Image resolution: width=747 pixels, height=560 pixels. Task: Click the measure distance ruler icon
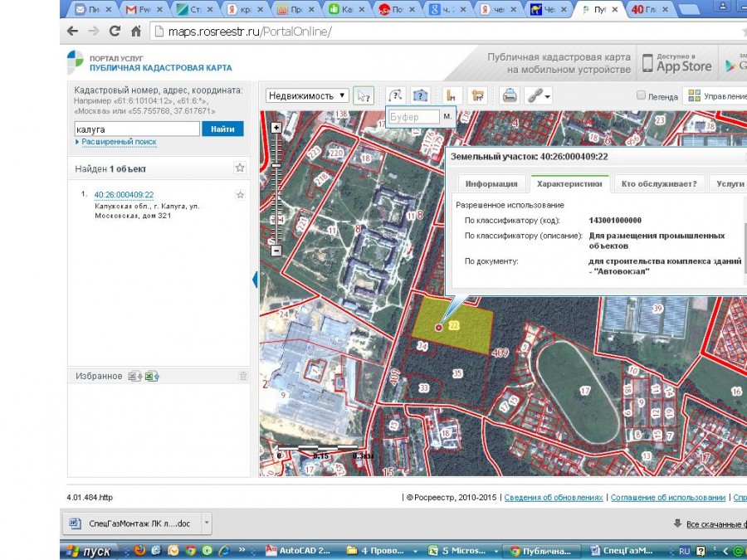(x=452, y=95)
